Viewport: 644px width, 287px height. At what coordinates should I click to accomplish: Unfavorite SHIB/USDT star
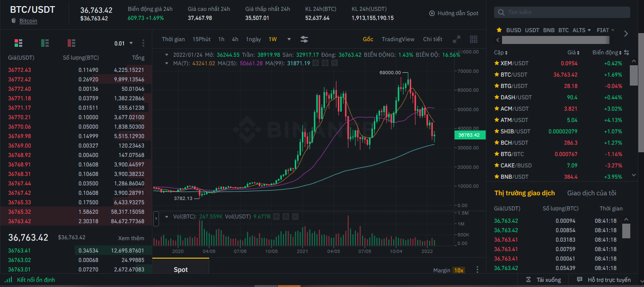click(x=497, y=131)
